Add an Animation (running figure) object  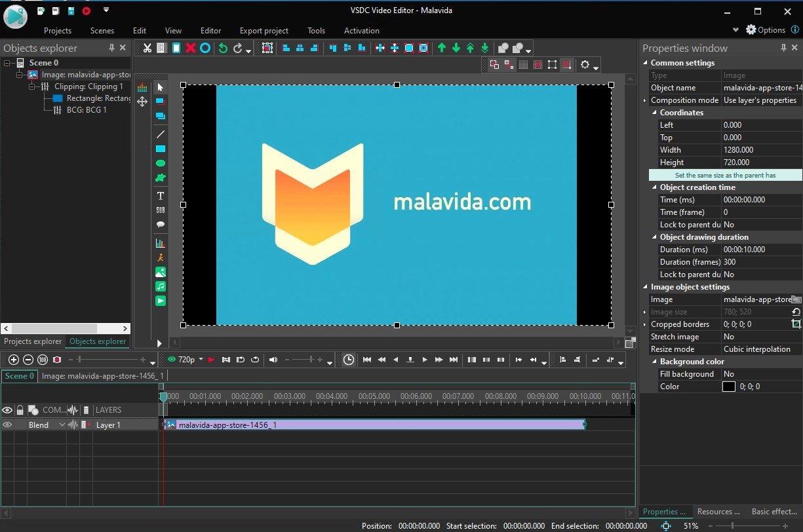161,257
